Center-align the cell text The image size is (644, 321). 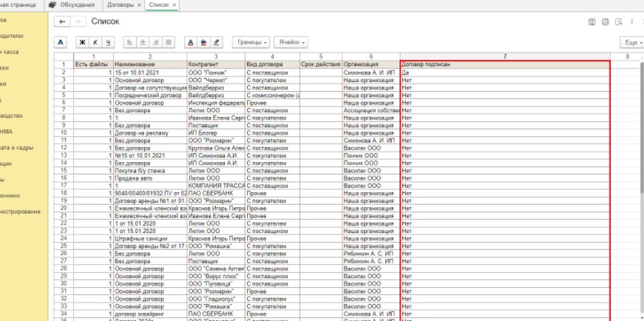[143, 42]
